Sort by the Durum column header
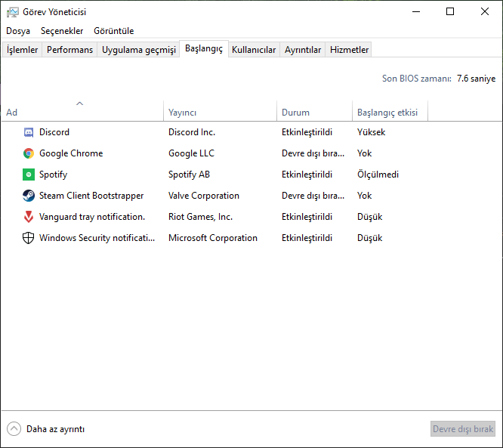This screenshot has width=503, height=448. [314, 111]
